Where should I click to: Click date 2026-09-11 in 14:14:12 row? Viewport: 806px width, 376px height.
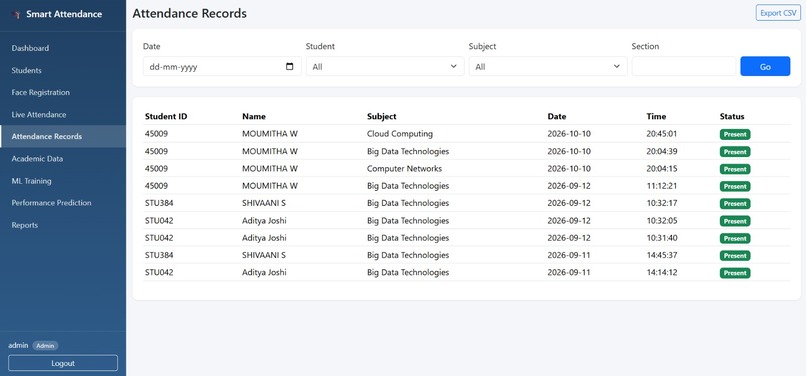point(569,273)
